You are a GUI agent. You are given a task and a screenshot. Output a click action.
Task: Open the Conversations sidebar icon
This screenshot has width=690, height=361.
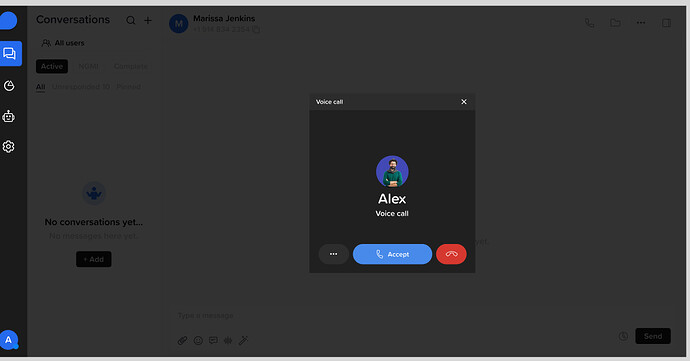10,53
